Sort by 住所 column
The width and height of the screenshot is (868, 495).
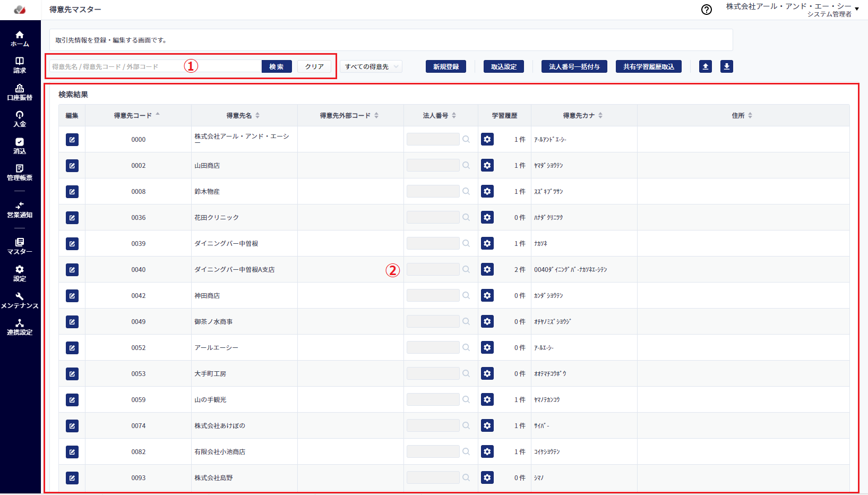[742, 115]
